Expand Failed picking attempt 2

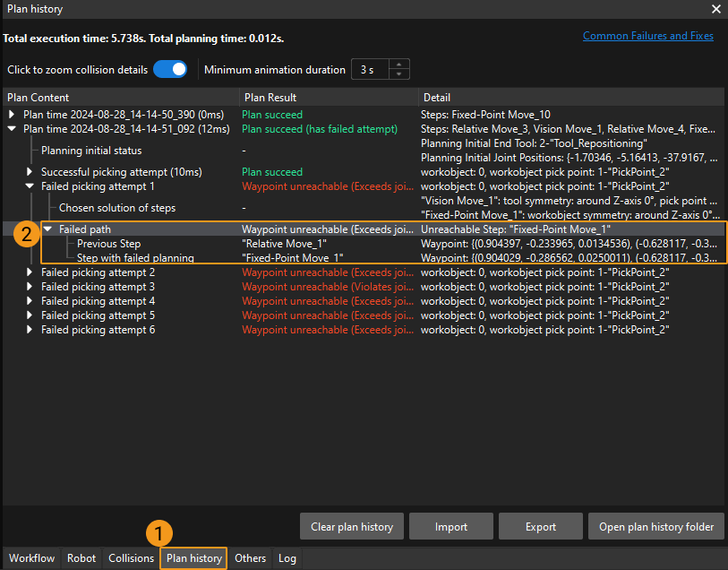[x=30, y=272]
